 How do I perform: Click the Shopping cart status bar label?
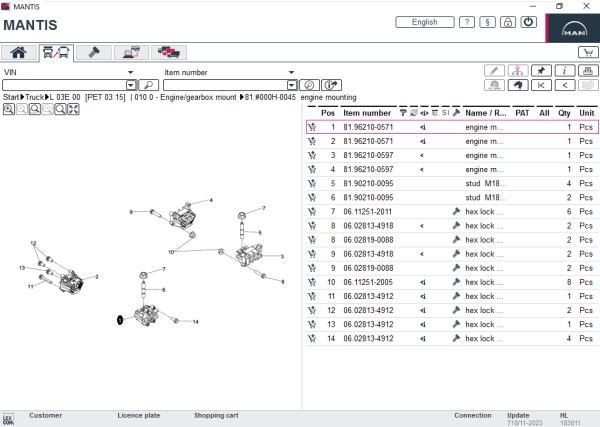click(x=216, y=415)
